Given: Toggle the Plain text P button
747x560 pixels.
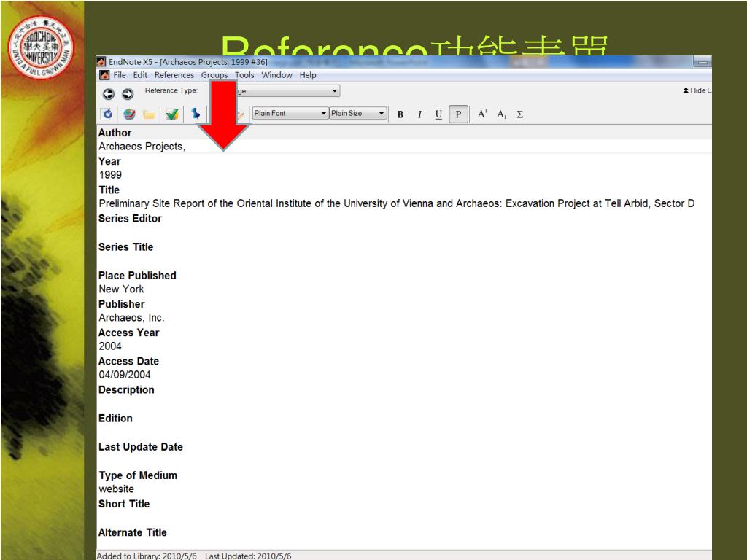Looking at the screenshot, I should point(458,114).
